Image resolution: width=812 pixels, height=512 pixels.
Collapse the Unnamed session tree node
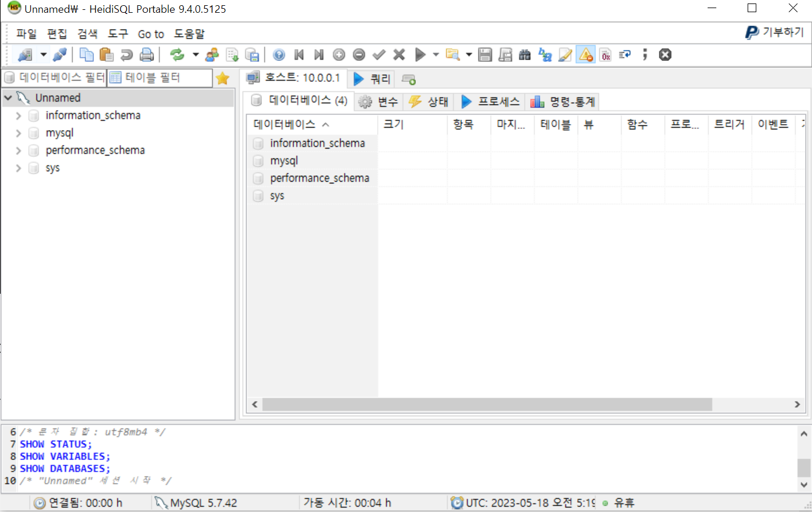8,98
